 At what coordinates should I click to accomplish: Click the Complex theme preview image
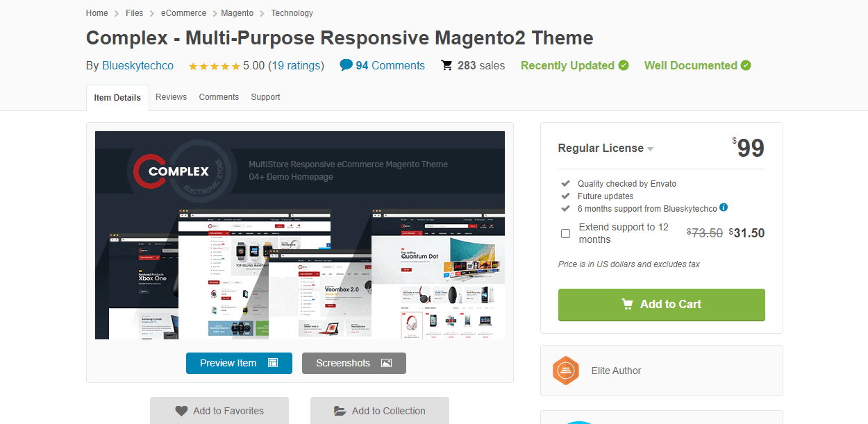300,235
